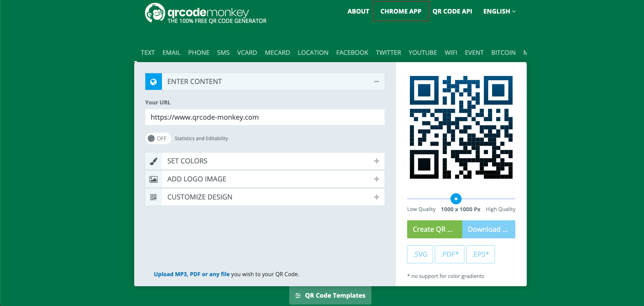Download the QR code as .SVG

[420, 254]
